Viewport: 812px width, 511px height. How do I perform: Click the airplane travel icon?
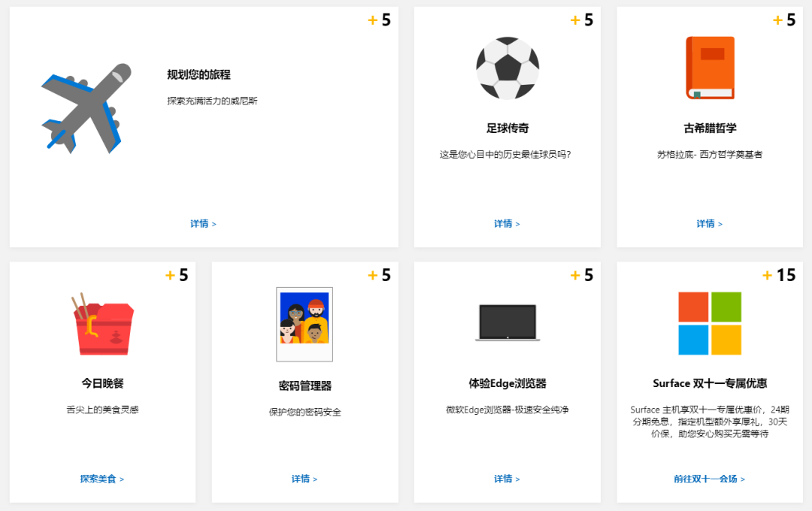pyautogui.click(x=86, y=108)
